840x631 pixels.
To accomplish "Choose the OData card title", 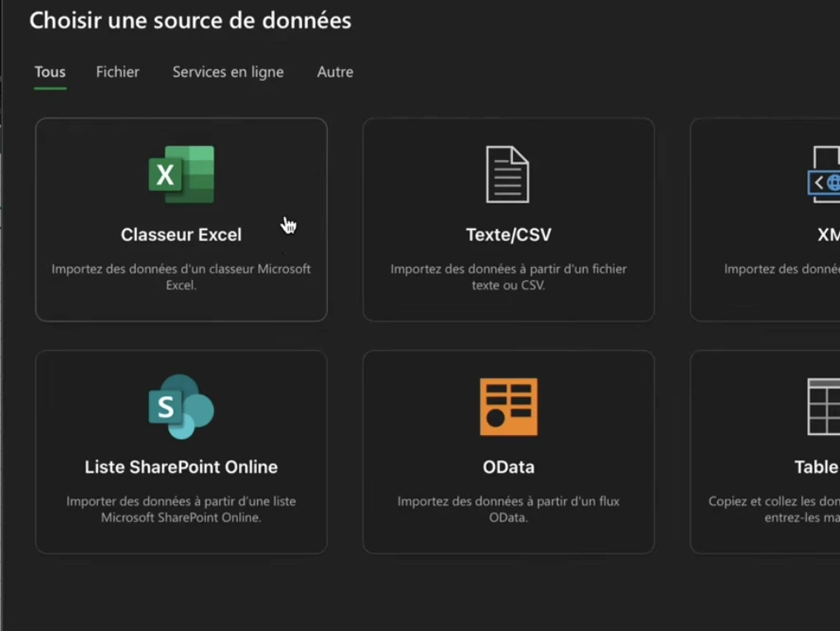I will [508, 467].
